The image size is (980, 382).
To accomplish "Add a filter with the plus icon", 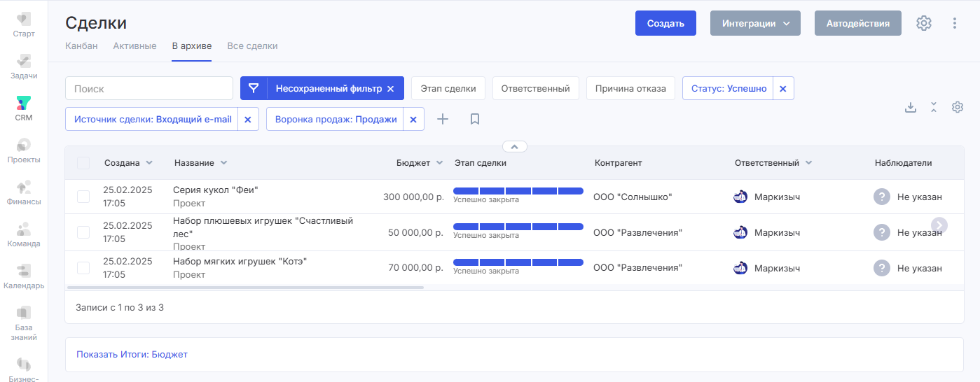I will click(443, 119).
